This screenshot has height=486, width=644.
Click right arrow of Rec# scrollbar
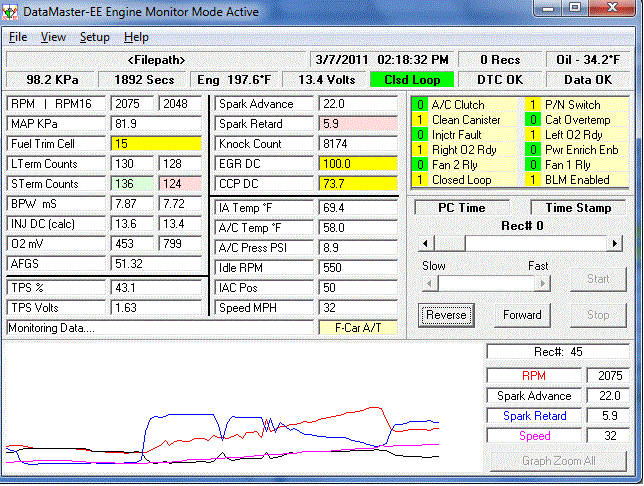[x=614, y=243]
